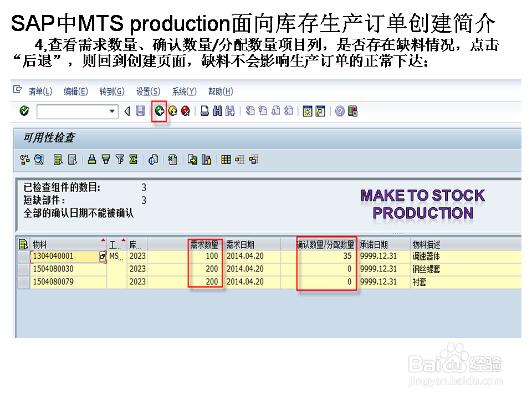Click the Details magnifier icon
Screen dimensions: 532x399
[39, 160]
